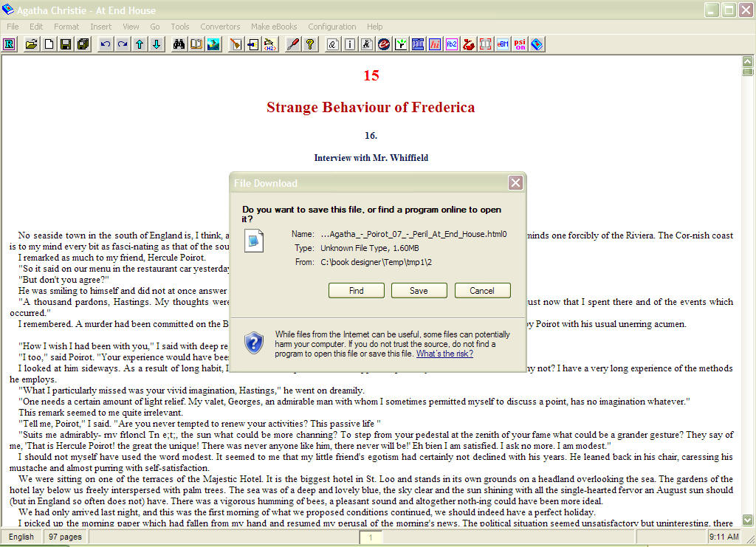Click the yellow question mark help icon
Viewport: 756px width, 547px height.
coord(310,45)
